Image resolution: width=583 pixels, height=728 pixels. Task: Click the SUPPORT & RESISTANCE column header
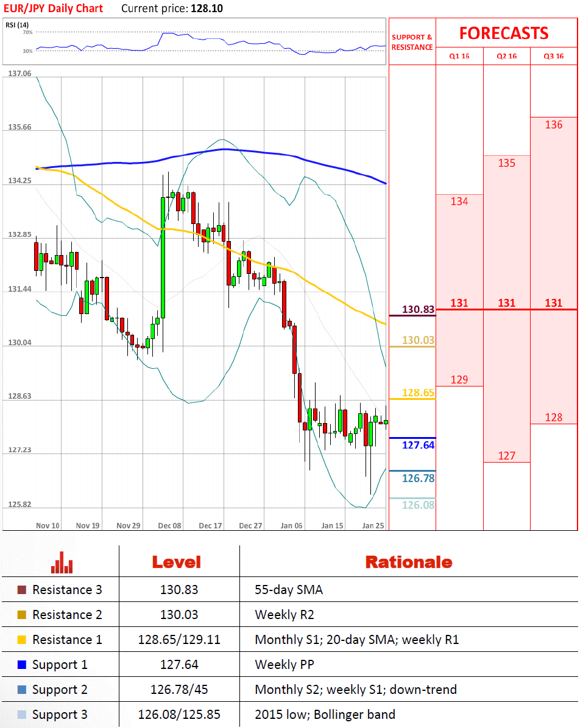[x=412, y=42]
